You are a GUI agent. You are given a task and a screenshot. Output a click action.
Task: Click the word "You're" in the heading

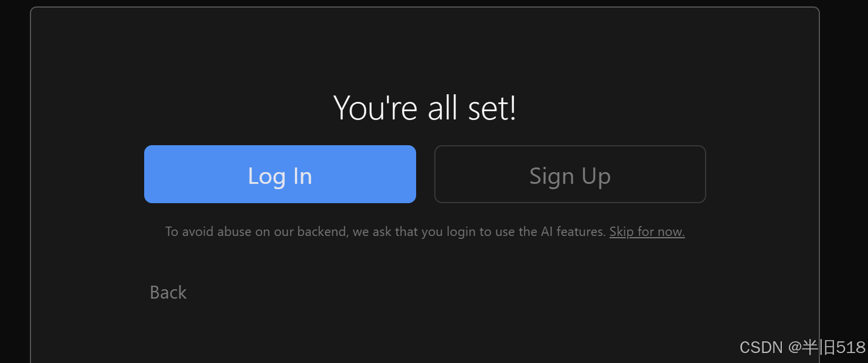375,108
